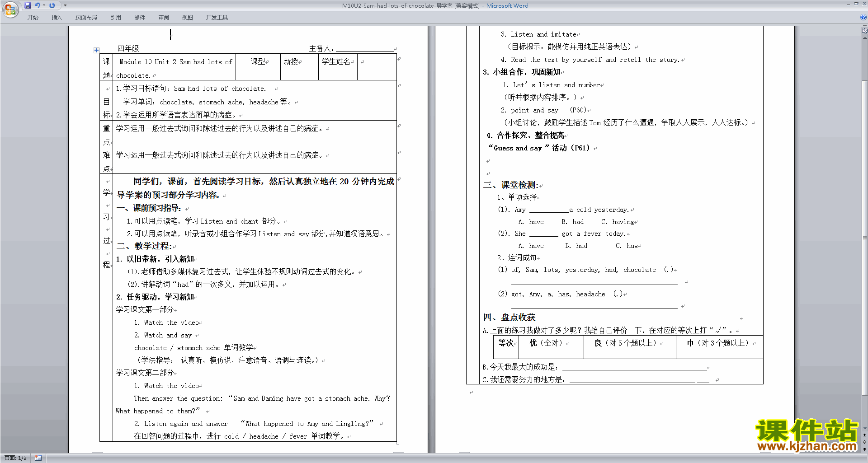Click option 'C. has' under question (2)
Viewport: 868px width, 463px height.
tap(627, 246)
